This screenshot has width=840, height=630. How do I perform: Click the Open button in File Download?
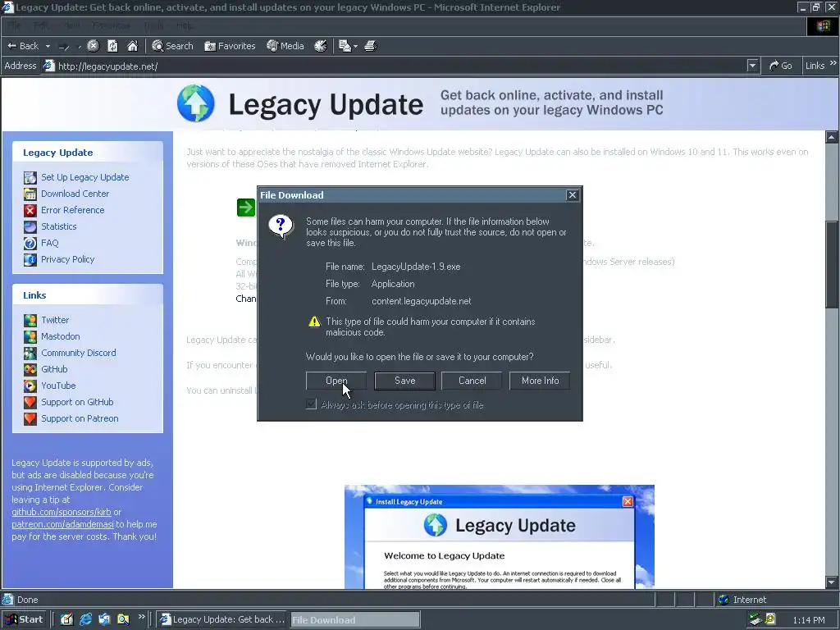coord(336,381)
